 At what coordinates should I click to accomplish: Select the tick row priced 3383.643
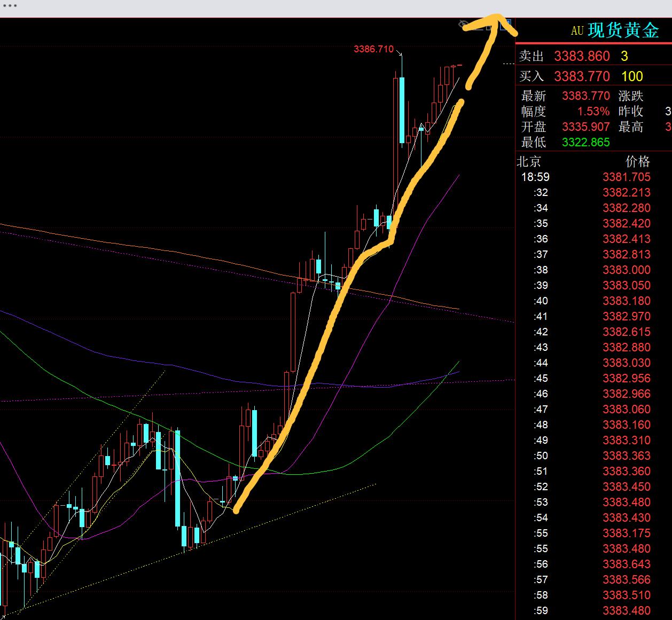[x=626, y=564]
